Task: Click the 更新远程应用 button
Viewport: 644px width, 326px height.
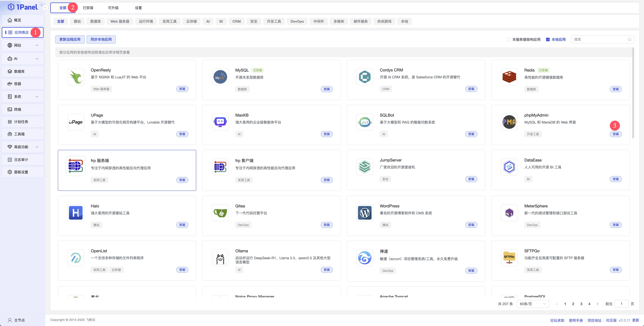Action: pyautogui.click(x=70, y=39)
